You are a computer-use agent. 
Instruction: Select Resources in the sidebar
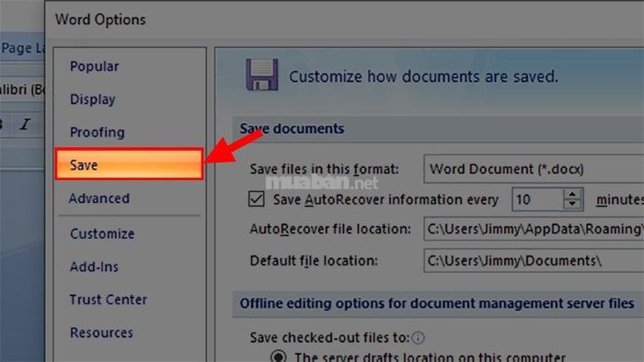click(x=101, y=333)
